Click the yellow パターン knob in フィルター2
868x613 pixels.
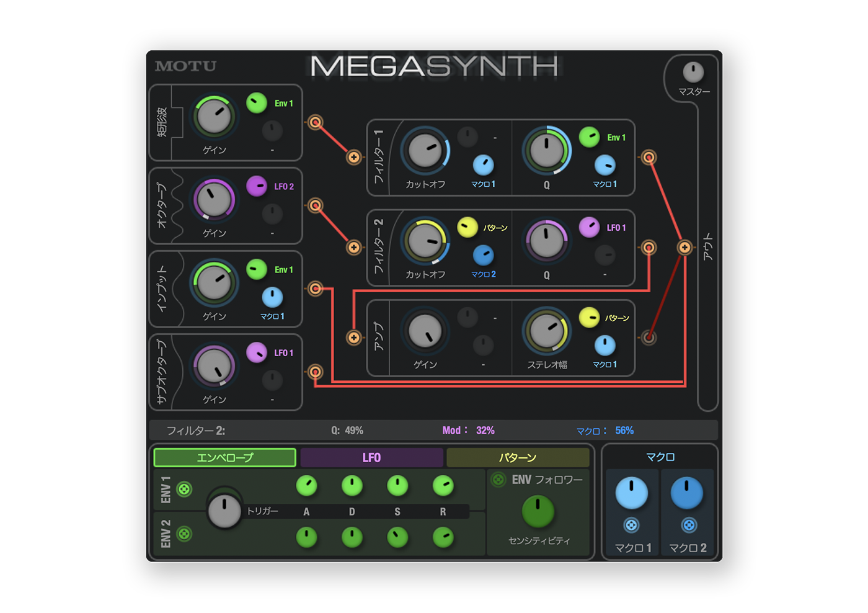click(467, 227)
